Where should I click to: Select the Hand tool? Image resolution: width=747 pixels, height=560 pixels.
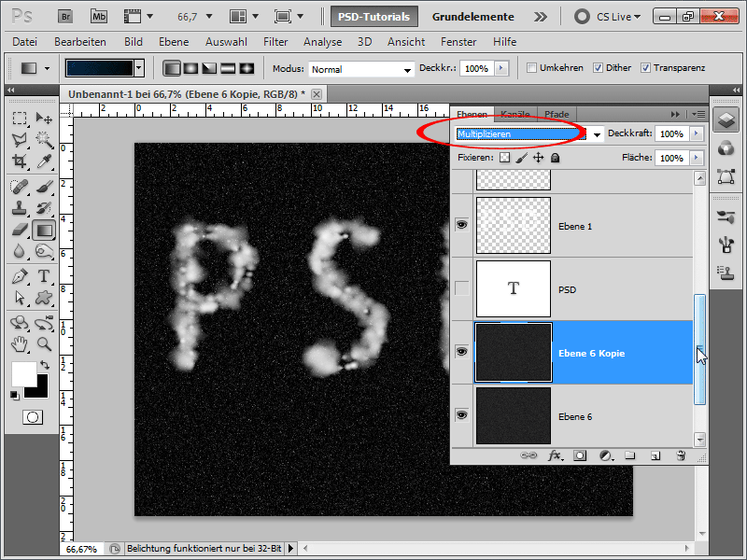[20, 343]
